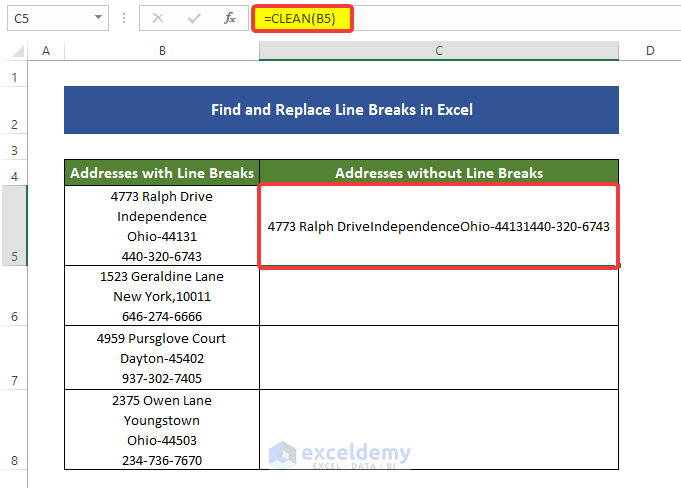Select row 1 header
Image resolution: width=681 pixels, height=488 pixels.
14,74
